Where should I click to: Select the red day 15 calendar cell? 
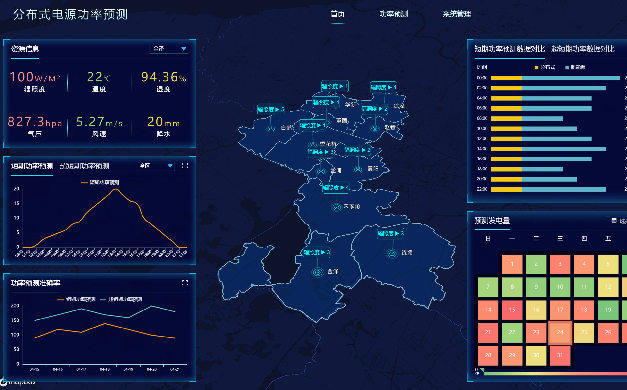coord(512,310)
